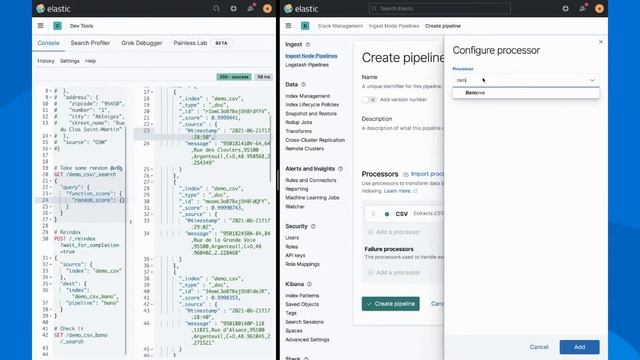Open Role Mappings sidebar link
The height and width of the screenshot is (360, 640).
pyautogui.click(x=302, y=264)
